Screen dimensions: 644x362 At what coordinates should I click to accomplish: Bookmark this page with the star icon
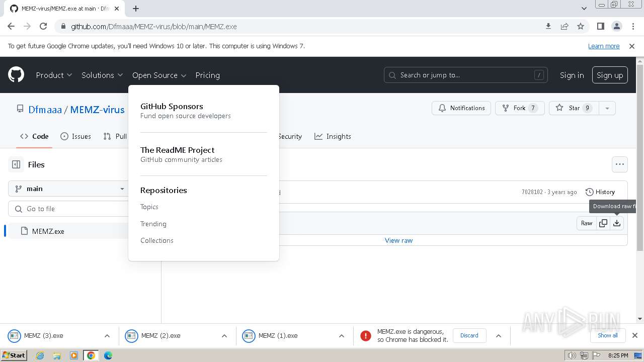(581, 26)
